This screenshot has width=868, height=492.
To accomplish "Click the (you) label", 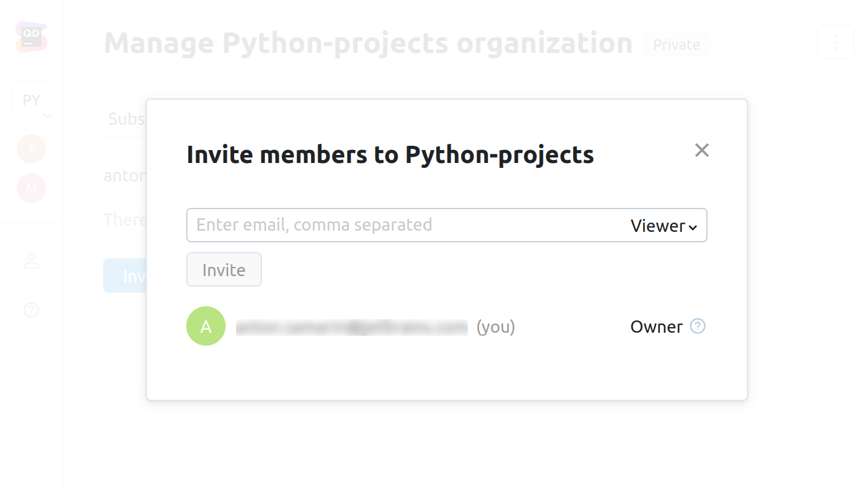I will 495,327.
